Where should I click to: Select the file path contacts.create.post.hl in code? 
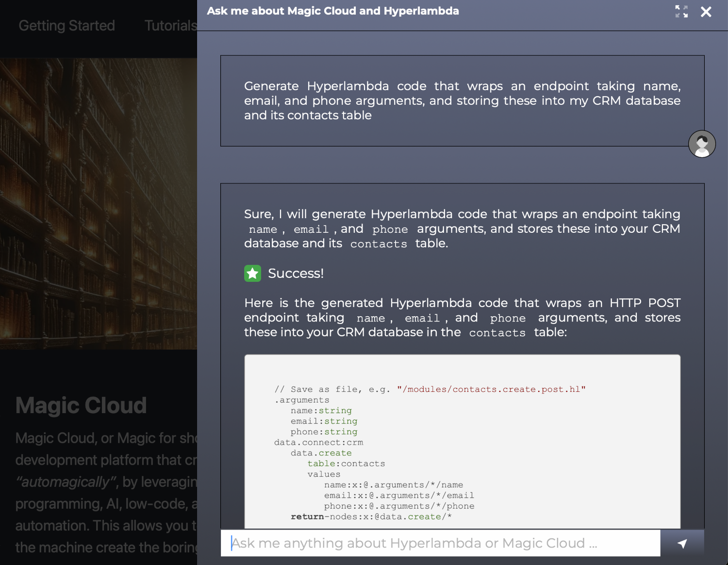click(x=490, y=388)
